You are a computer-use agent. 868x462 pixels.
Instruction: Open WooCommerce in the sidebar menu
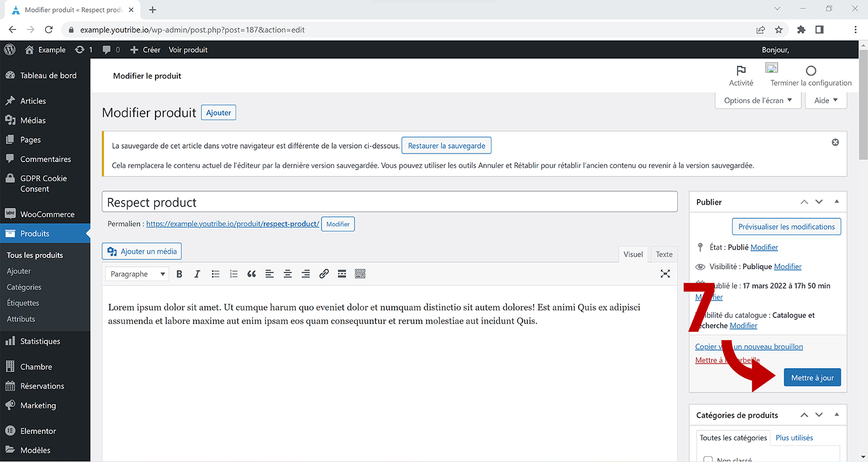point(47,214)
